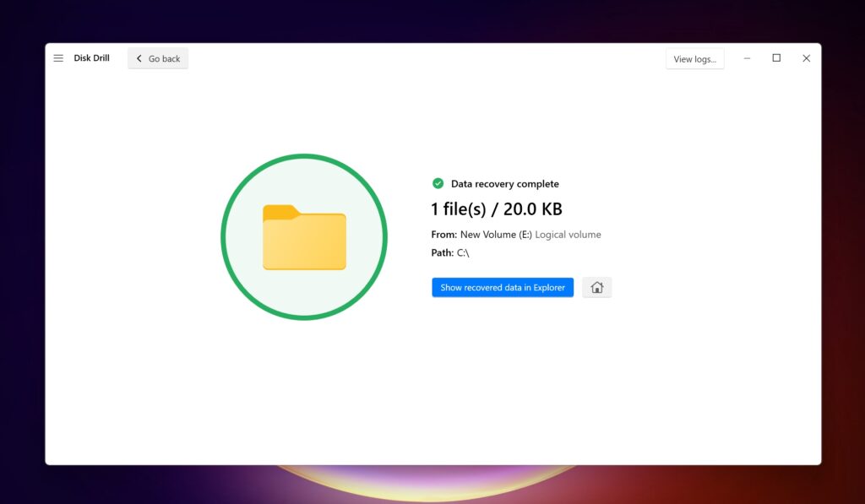Click the back chevron inside Go back
865x504 pixels.
tap(139, 58)
